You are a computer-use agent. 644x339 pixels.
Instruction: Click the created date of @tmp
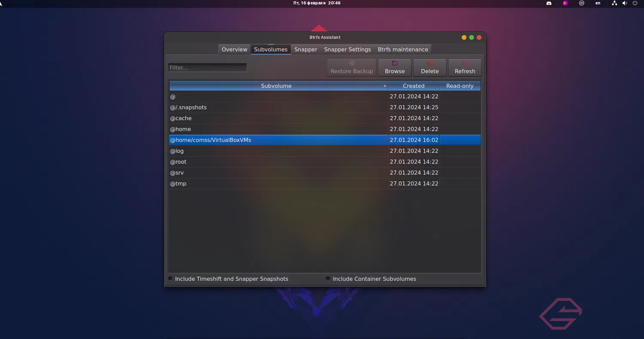point(414,184)
